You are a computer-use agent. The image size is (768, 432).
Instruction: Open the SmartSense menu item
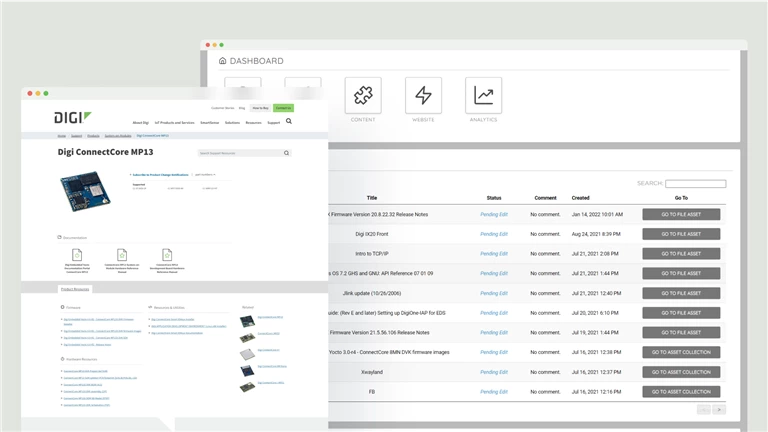pos(210,122)
